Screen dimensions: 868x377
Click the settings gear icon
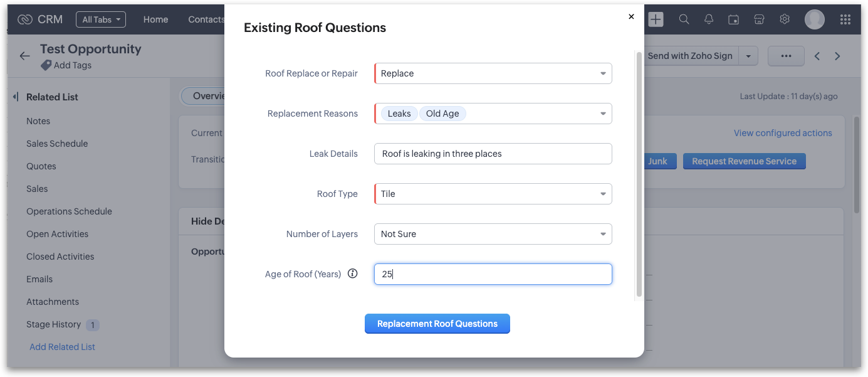coord(785,19)
